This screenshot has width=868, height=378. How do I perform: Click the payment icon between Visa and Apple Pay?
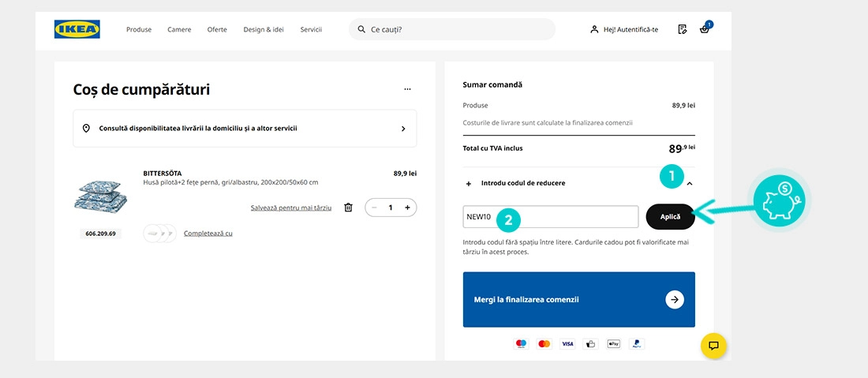click(591, 344)
